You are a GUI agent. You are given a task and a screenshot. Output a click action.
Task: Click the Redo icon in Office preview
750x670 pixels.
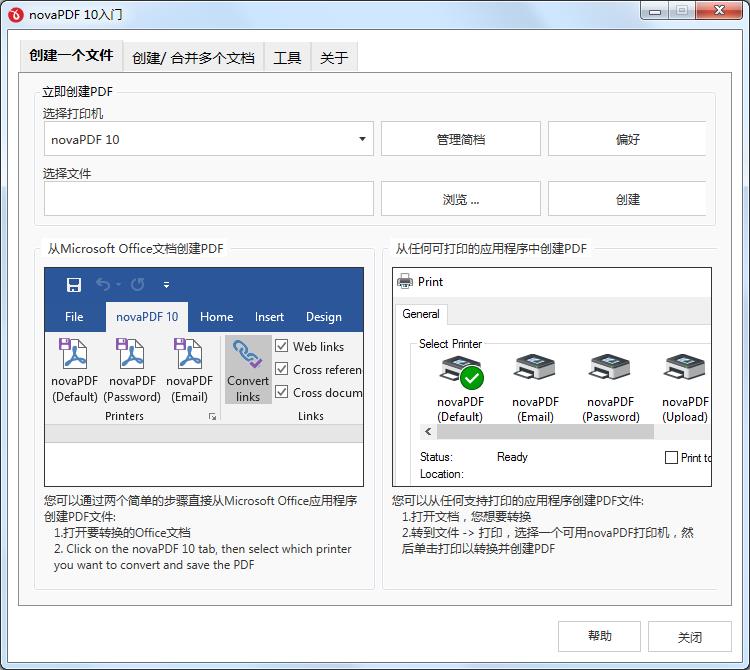pos(138,285)
